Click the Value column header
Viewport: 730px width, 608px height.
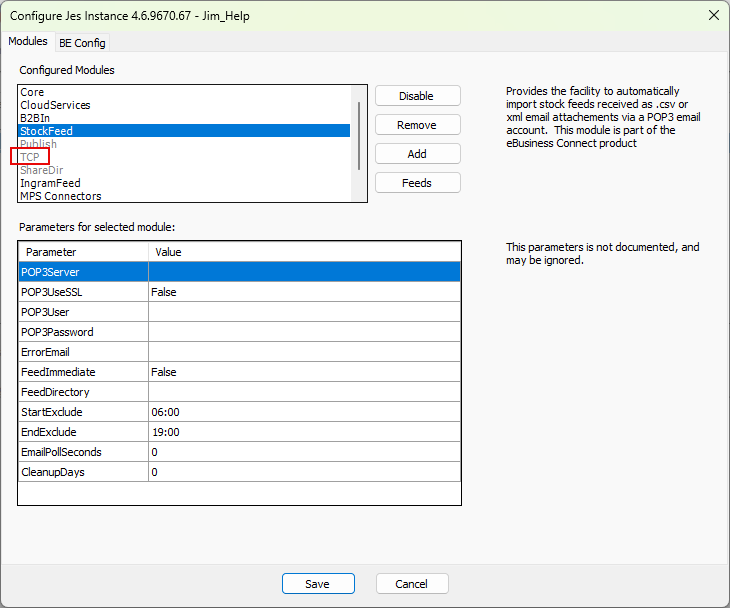304,252
